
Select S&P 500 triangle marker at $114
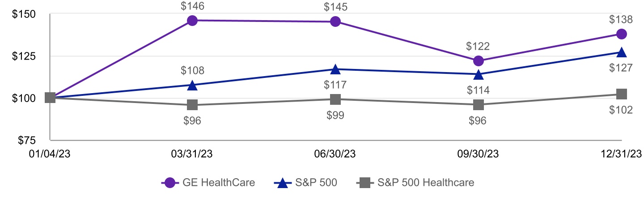[479, 74]
